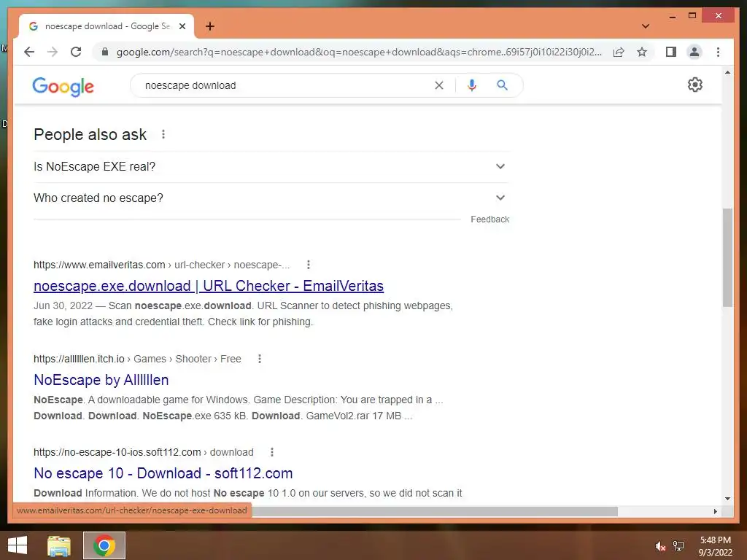Image resolution: width=747 pixels, height=560 pixels.
Task: Click the horizontal scrollbar thumb
Action: [435, 511]
